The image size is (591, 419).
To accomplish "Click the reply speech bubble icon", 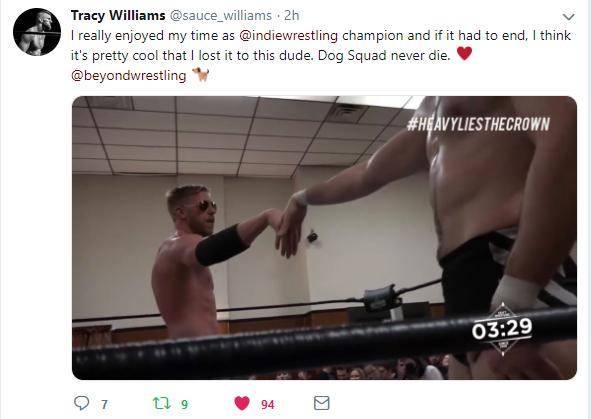I will coord(81,403).
